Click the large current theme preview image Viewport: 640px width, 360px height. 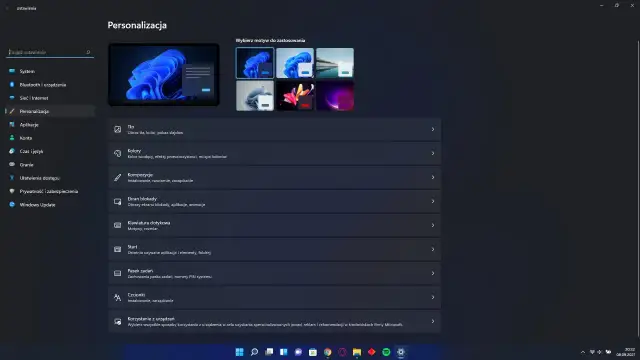point(164,75)
